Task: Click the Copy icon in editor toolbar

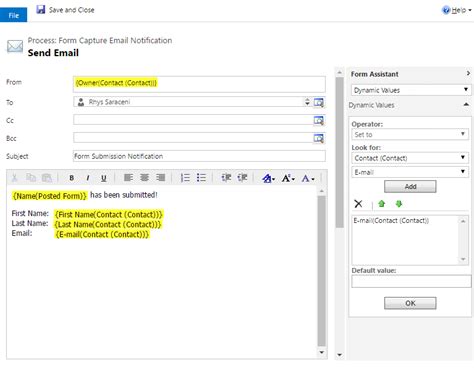Action: pos(31,178)
